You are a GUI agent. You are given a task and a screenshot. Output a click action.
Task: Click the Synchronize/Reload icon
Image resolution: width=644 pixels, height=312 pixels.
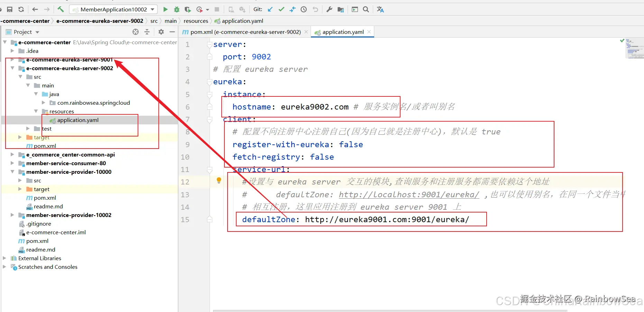coord(21,9)
